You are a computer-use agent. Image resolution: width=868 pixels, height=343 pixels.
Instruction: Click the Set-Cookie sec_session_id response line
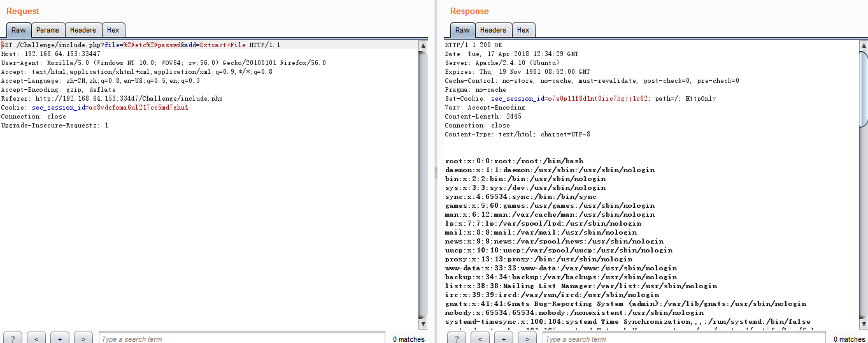580,99
